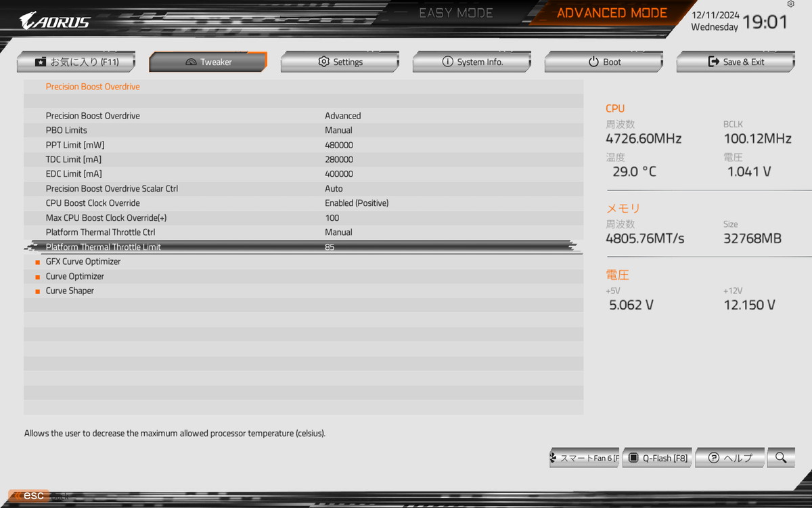Select the EDC Limit [mA] label
This screenshot has width=812, height=508.
coord(74,174)
